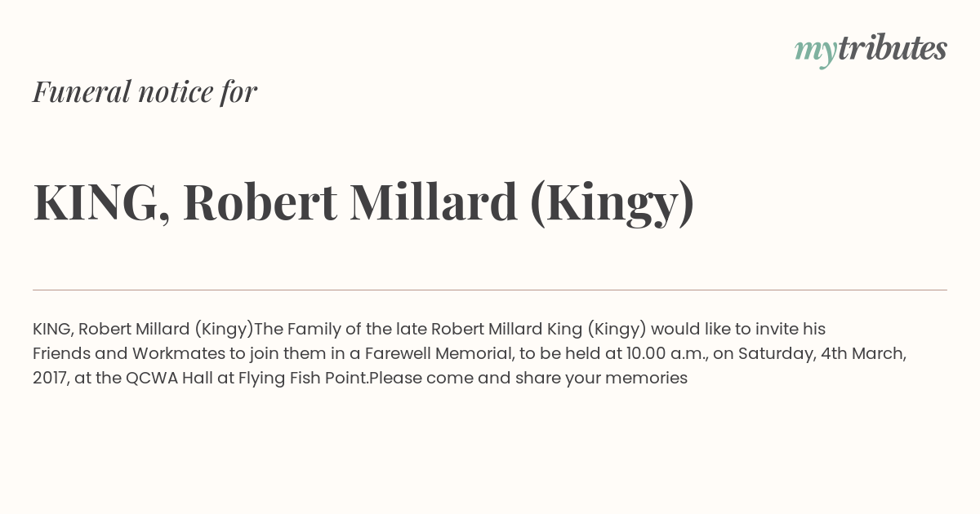
Task: Click the year "2017" in notice
Action: (49, 378)
